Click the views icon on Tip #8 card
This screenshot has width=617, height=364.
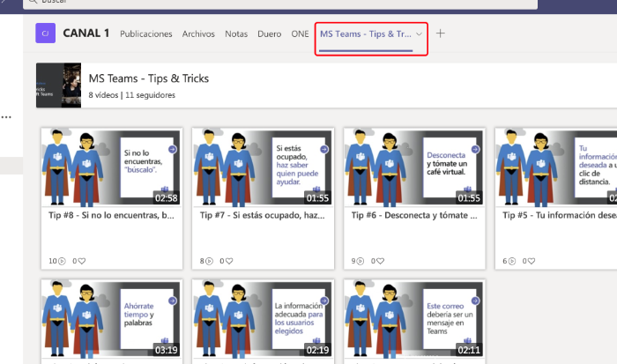click(62, 261)
